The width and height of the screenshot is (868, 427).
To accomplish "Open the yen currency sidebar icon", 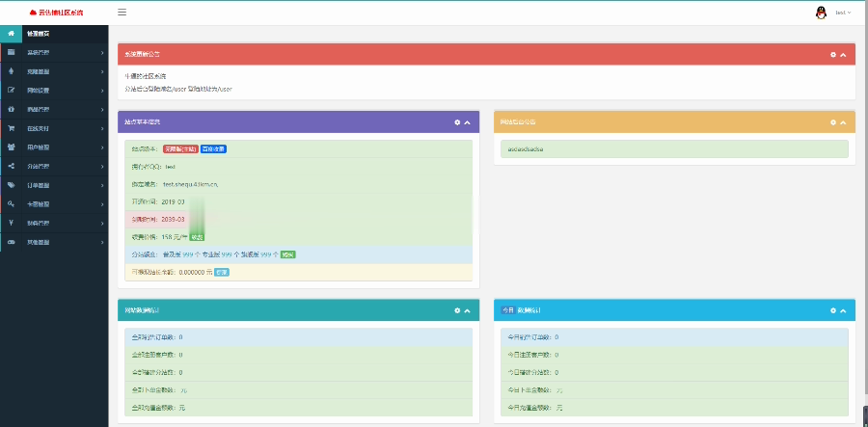I will click(x=11, y=223).
